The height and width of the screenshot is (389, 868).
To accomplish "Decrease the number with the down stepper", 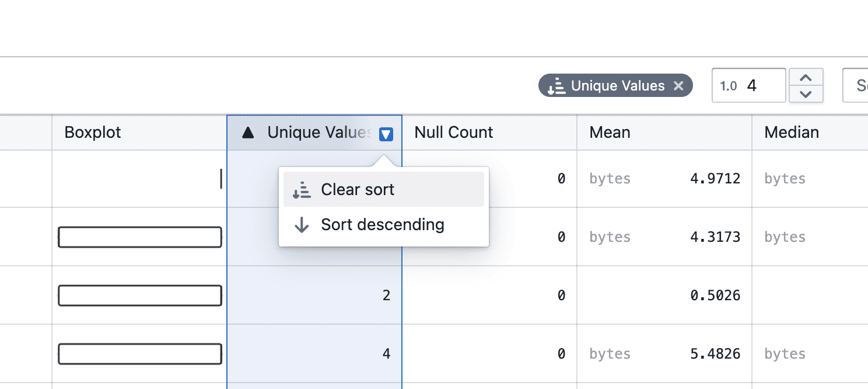I will (806, 94).
